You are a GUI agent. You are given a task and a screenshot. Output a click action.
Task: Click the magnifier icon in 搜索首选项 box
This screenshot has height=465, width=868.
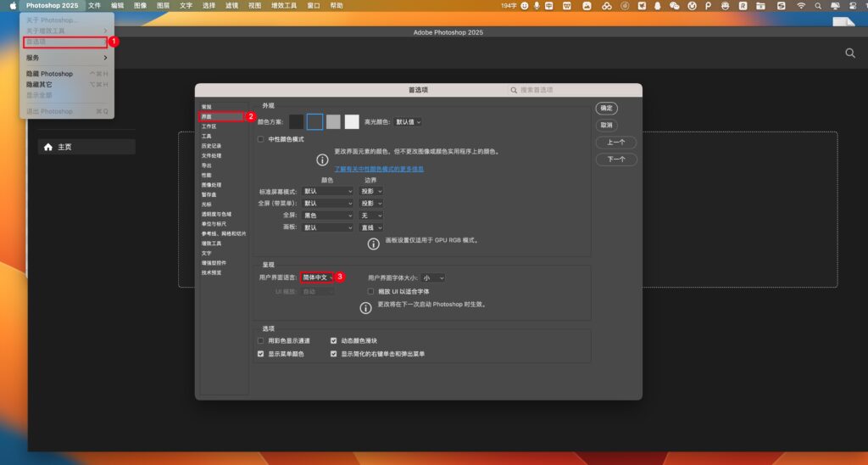coord(514,90)
